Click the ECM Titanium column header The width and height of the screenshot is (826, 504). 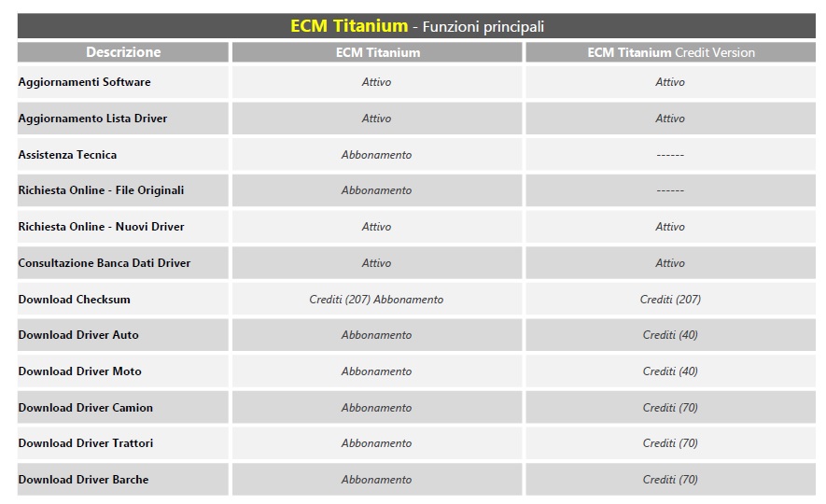377,52
